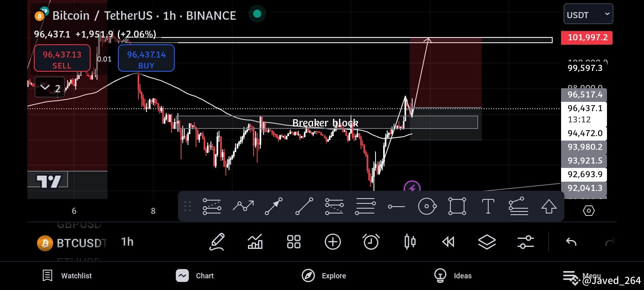This screenshot has height=290, width=644.
Task: Choose the parallel horizontal lines tool
Action: pyautogui.click(x=365, y=207)
